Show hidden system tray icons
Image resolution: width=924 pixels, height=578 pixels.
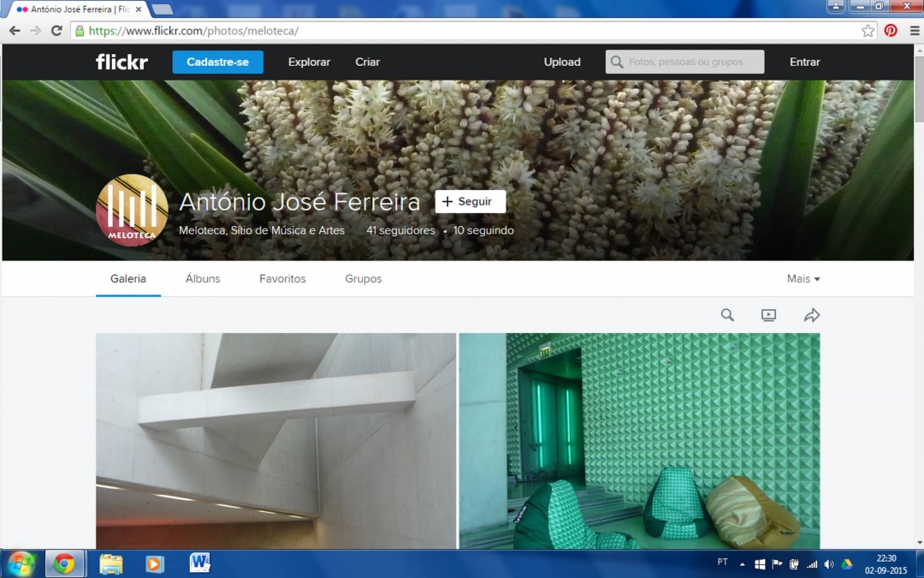click(x=742, y=564)
